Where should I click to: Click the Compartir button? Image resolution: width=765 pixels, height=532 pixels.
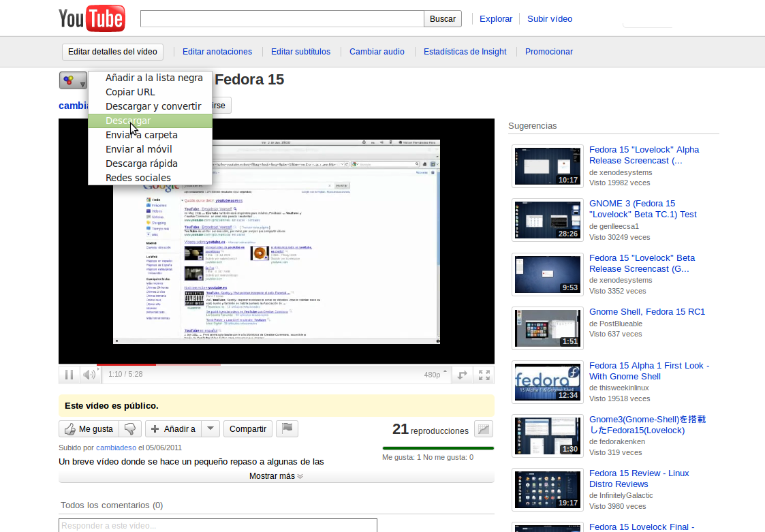coord(248,429)
